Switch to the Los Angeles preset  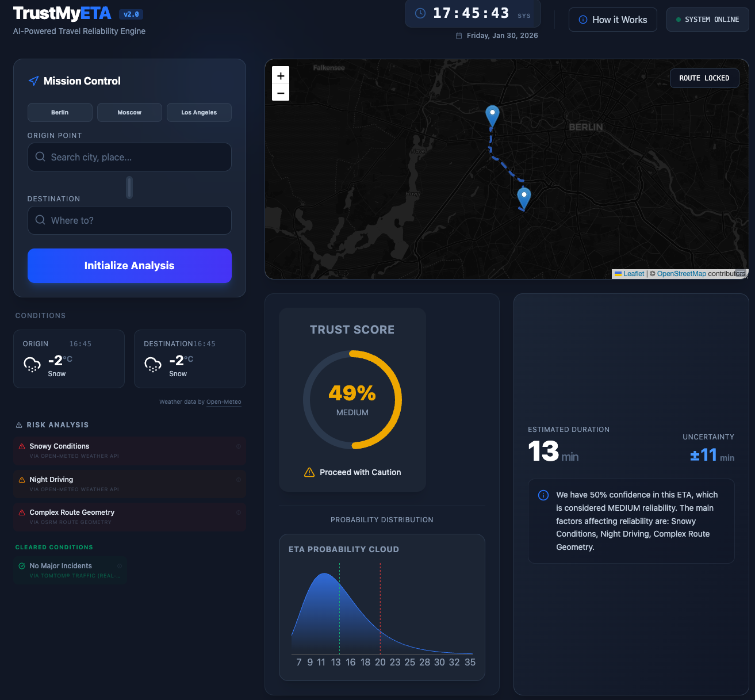pyautogui.click(x=199, y=112)
